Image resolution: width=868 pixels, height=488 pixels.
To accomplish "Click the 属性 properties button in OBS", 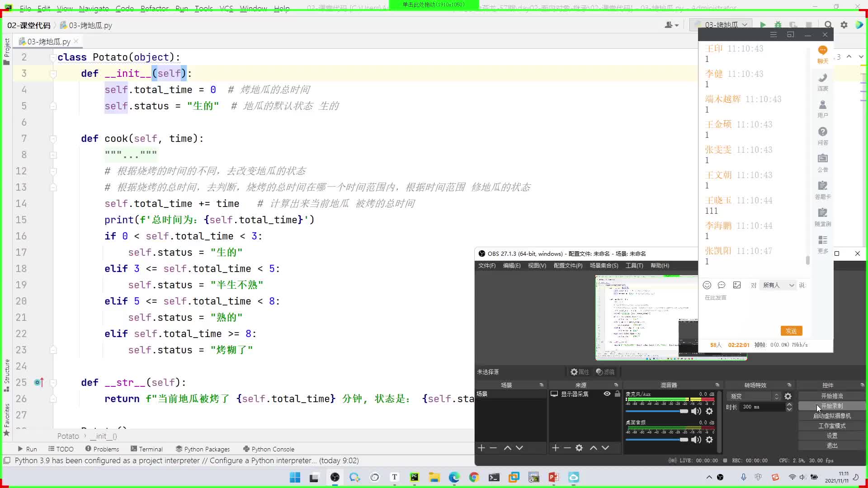I will [x=580, y=372].
